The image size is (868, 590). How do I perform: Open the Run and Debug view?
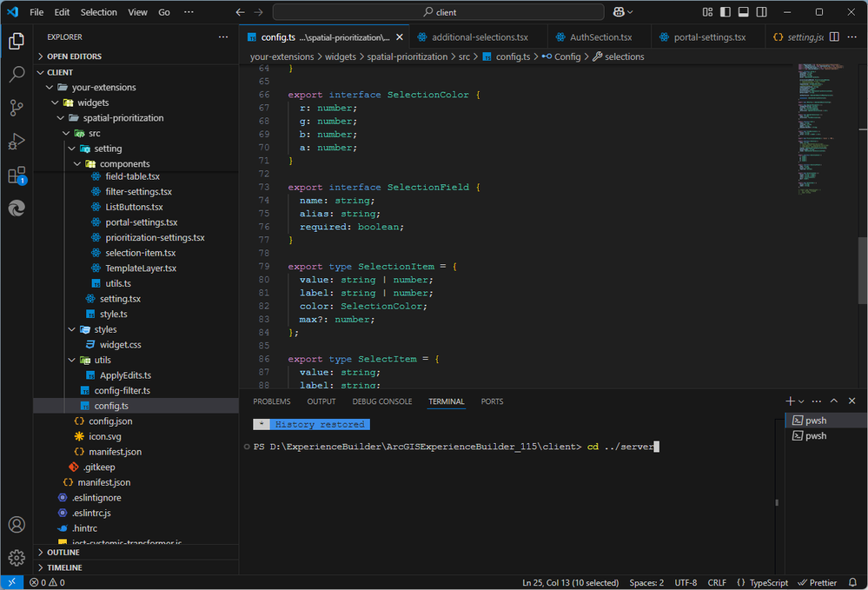click(17, 142)
